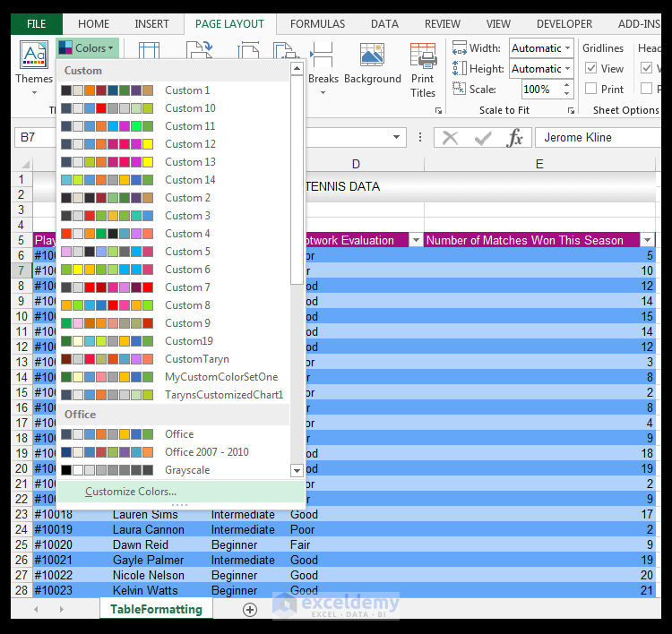Click the Name Box showing B7
The height and width of the screenshot is (634, 672).
point(35,137)
